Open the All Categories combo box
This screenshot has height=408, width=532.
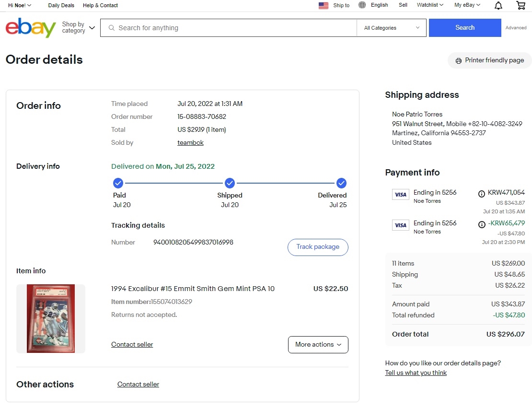392,28
